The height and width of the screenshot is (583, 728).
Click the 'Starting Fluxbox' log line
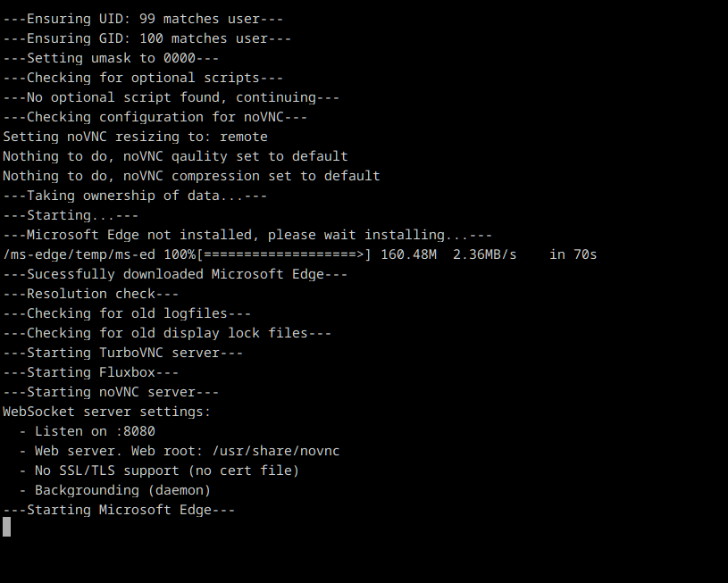tap(91, 372)
